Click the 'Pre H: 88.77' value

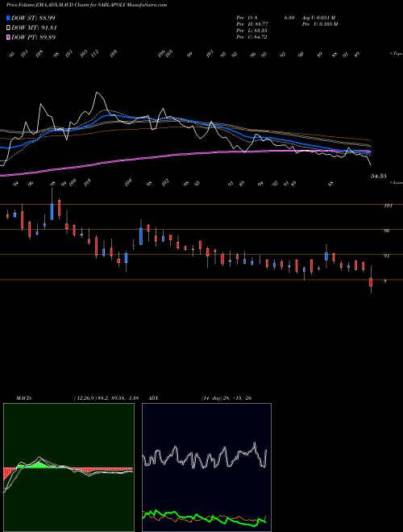[x=252, y=24]
